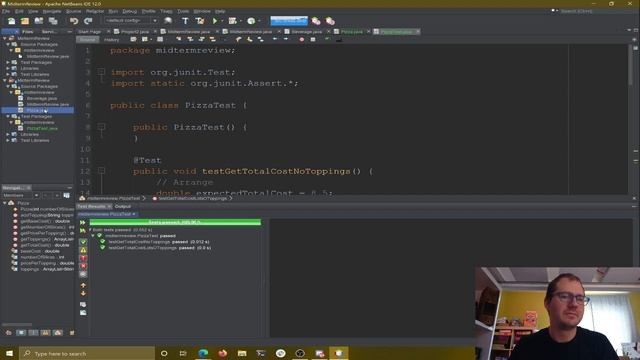The width and height of the screenshot is (640, 360).
Task: Click the Save All toolbar icon
Action: (53, 21)
